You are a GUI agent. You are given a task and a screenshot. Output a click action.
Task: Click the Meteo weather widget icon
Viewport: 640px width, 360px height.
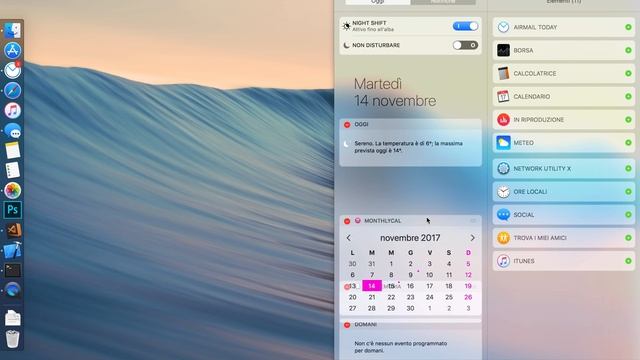pos(503,143)
